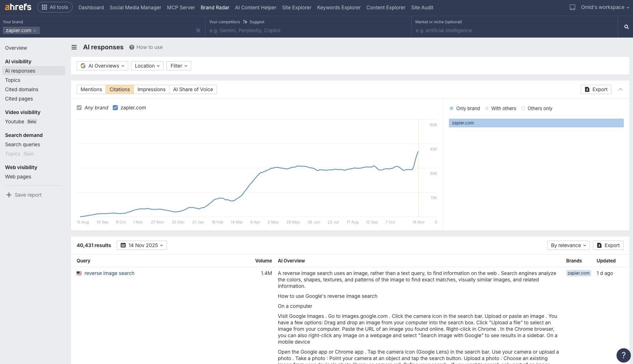The image size is (633, 364).
Task: Click the zapier.com blue bar
Action: [536, 123]
